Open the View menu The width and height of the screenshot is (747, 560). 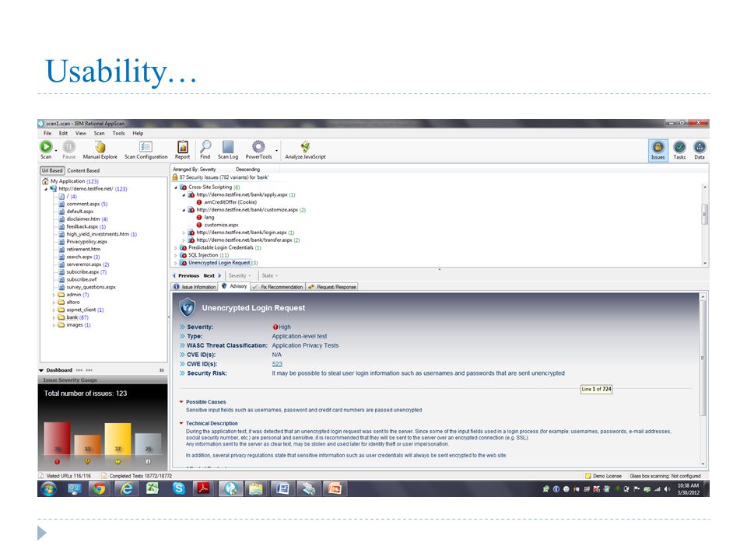[81, 133]
